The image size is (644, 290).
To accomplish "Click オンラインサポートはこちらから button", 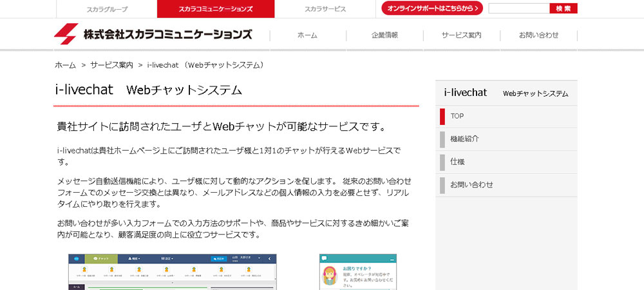I will 432,8.
